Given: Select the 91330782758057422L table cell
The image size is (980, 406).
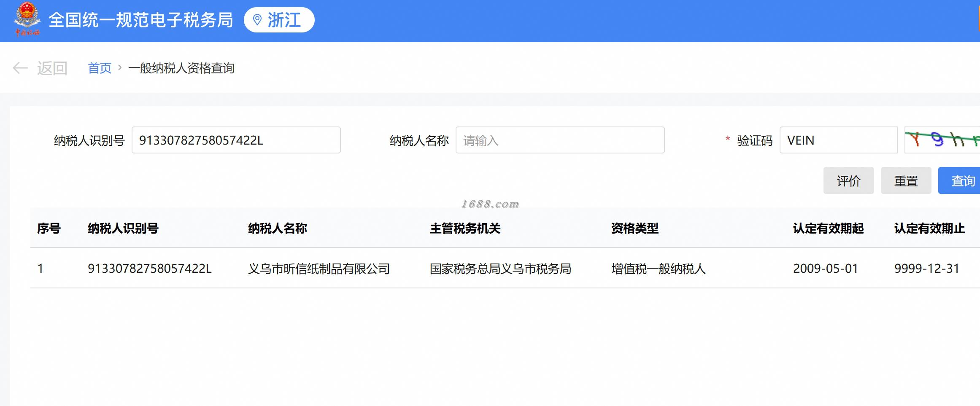Looking at the screenshot, I should (x=150, y=268).
